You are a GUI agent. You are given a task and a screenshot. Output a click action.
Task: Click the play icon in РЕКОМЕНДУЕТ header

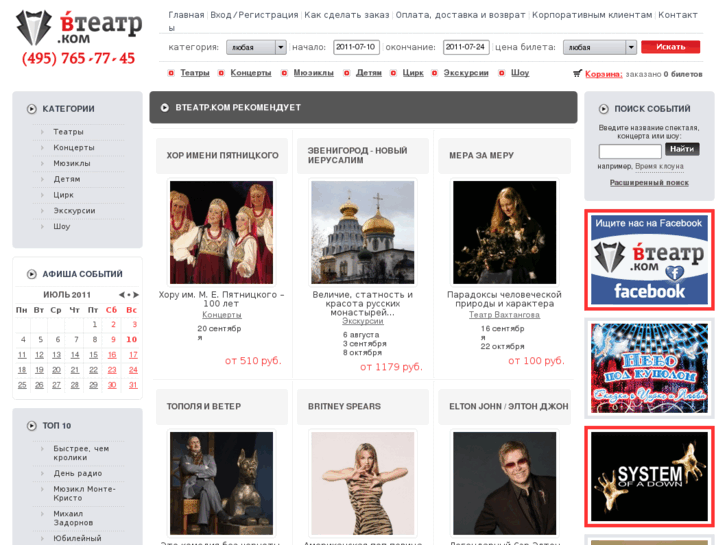pos(165,108)
